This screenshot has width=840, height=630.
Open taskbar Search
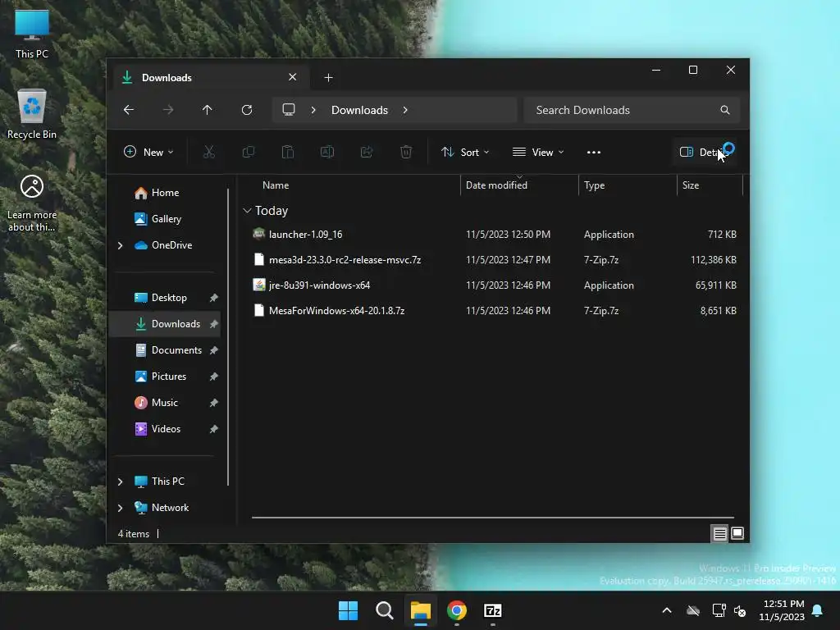385,610
